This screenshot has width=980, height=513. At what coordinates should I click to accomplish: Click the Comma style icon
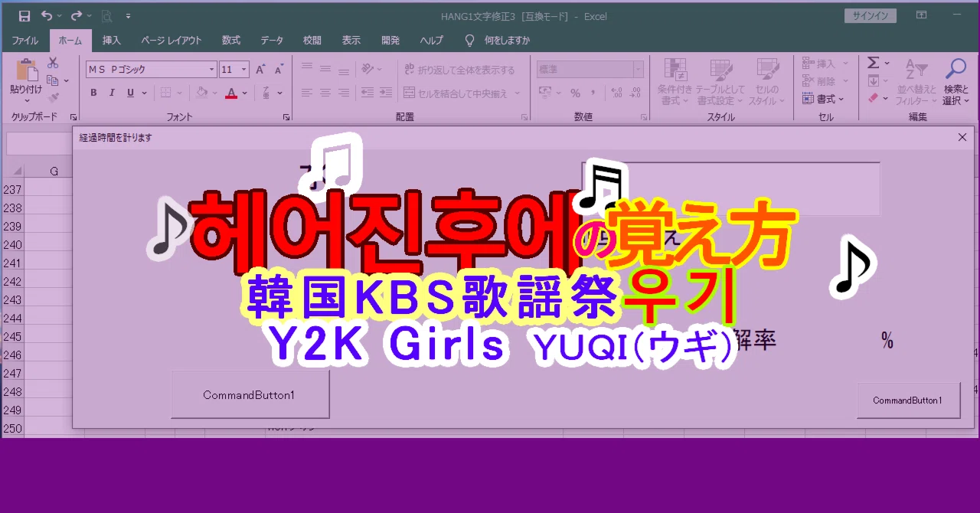tap(593, 93)
